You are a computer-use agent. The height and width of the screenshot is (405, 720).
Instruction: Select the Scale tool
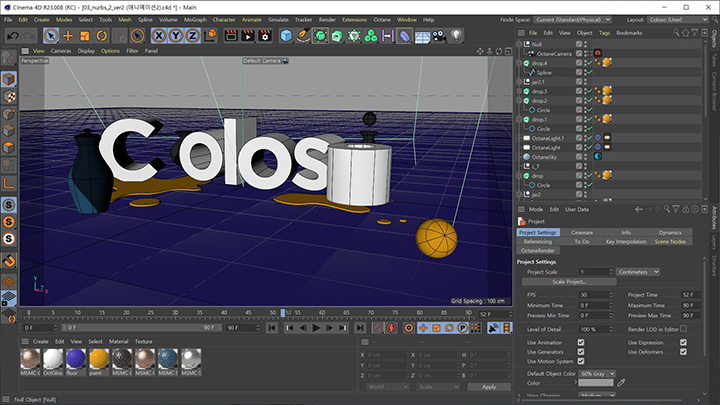point(85,36)
